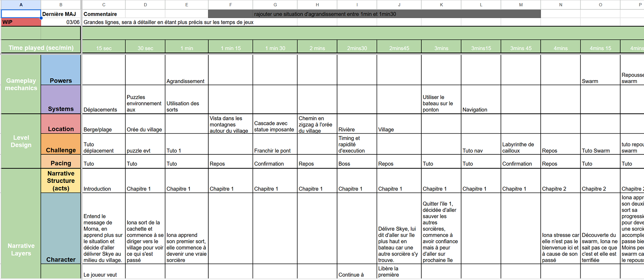
Task: Click the 'Pacing' row label
Action: point(61,161)
